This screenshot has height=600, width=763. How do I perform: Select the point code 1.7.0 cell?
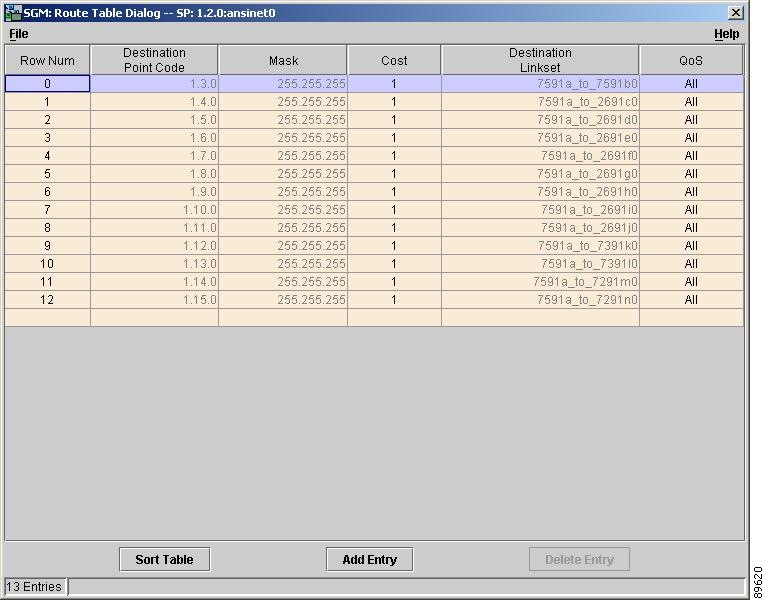coord(154,156)
